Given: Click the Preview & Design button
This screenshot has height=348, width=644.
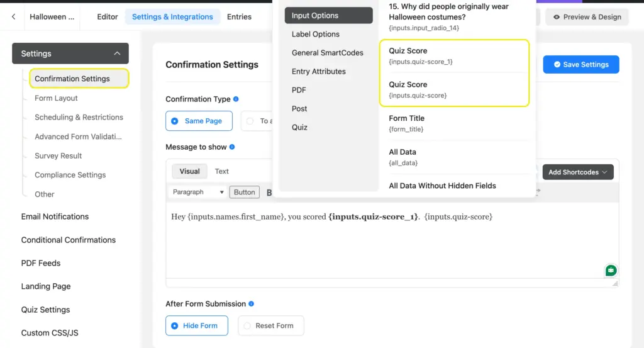Looking at the screenshot, I should (x=587, y=17).
